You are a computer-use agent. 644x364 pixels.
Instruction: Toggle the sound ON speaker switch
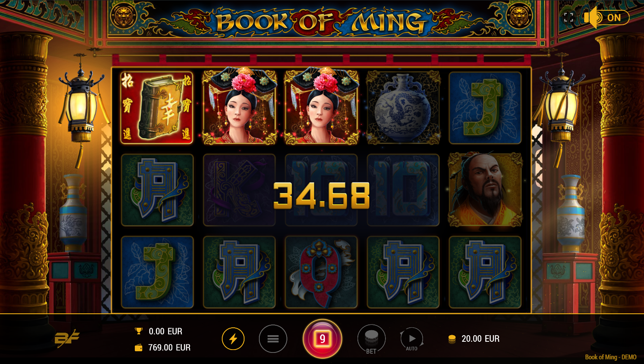[x=606, y=18]
